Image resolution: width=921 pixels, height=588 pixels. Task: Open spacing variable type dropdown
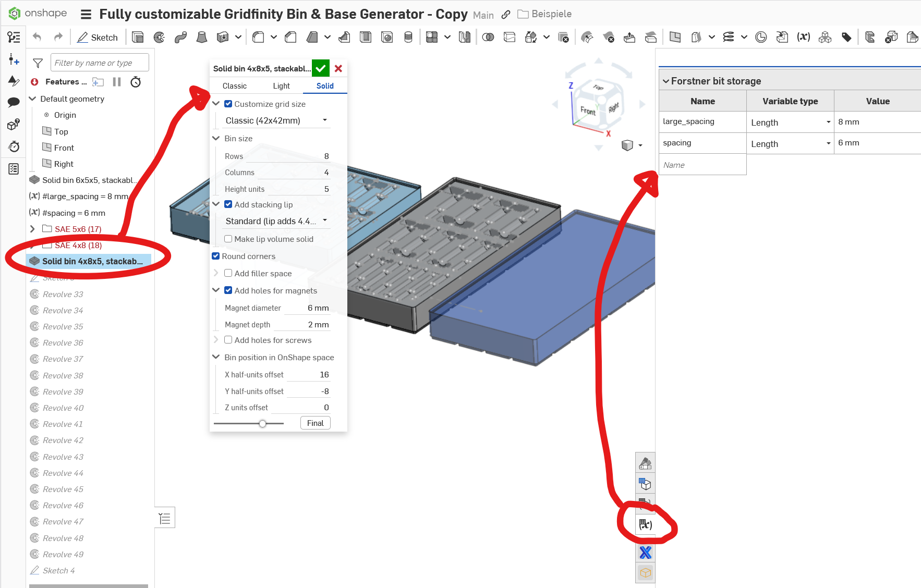790,143
